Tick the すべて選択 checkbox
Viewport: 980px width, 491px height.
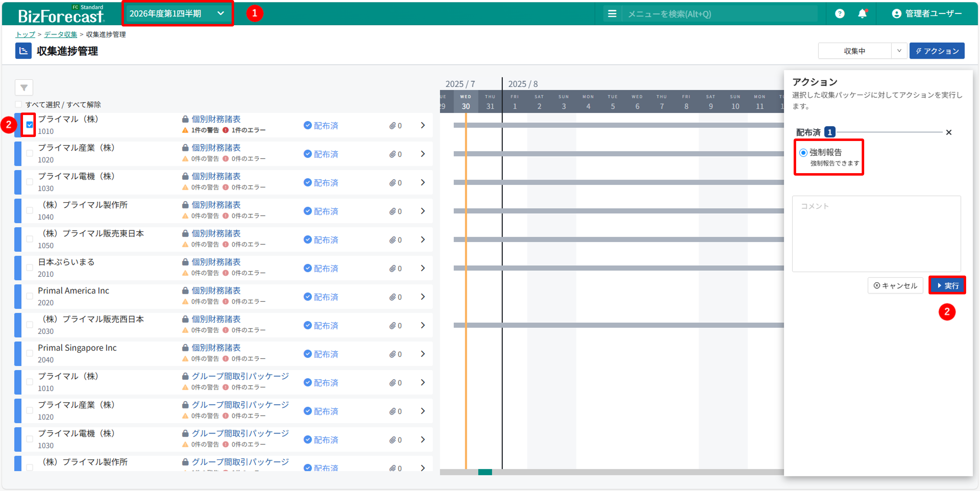(x=19, y=105)
